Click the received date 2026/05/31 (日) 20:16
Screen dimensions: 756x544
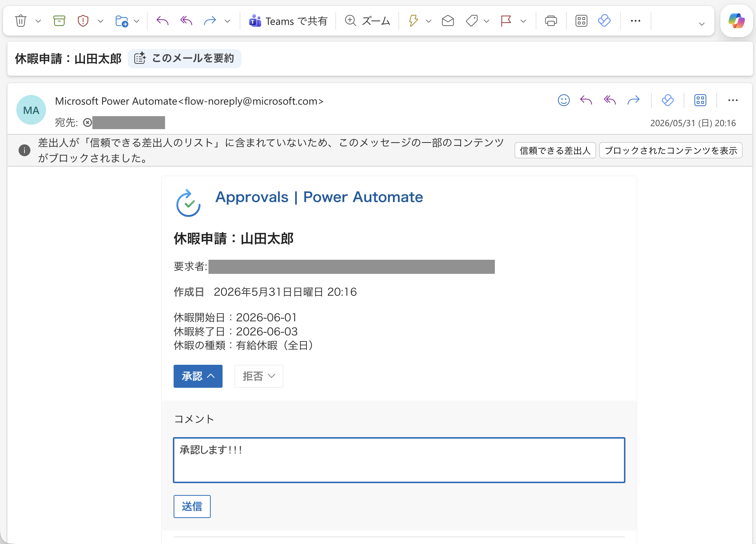(x=693, y=123)
